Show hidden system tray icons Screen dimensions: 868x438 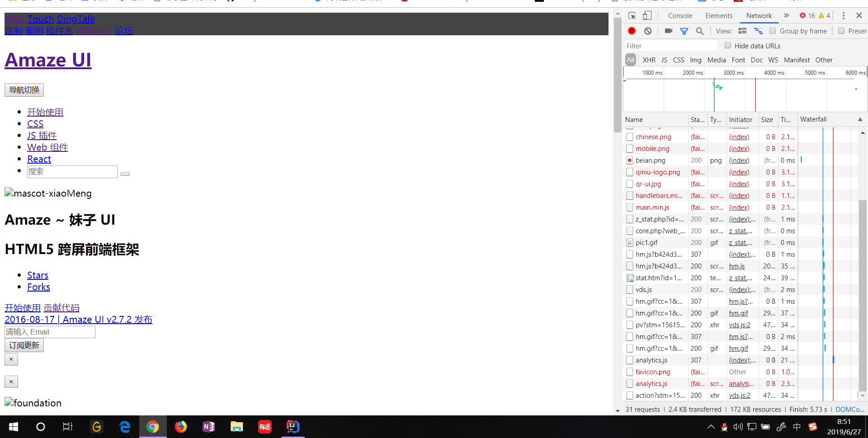tap(711, 427)
